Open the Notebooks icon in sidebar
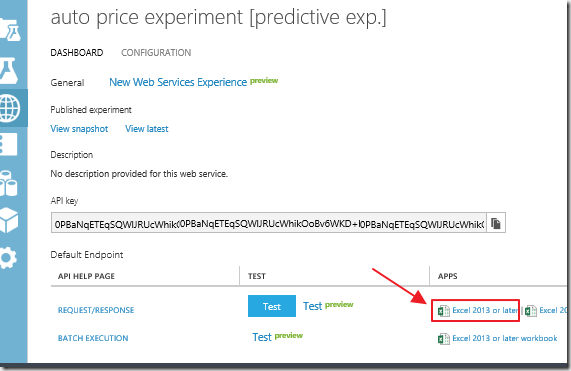Image resolution: width=571 pixels, height=371 pixels. coord(8,145)
